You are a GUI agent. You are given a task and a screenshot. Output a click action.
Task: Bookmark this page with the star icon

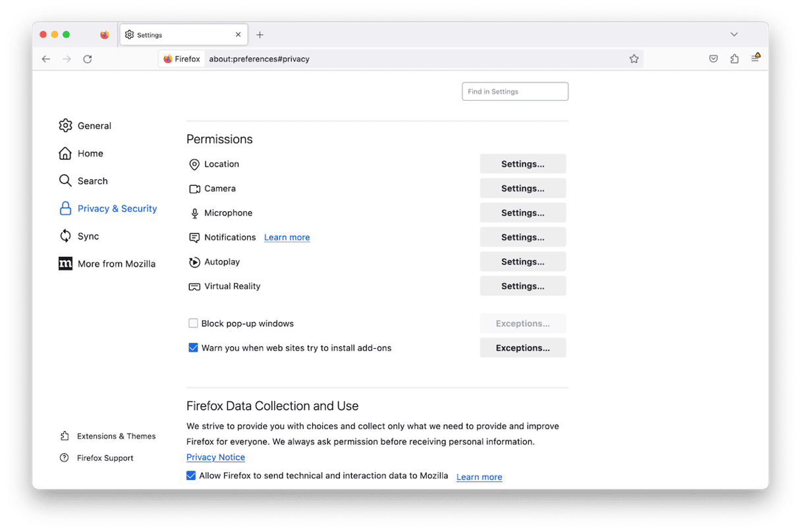pyautogui.click(x=634, y=59)
